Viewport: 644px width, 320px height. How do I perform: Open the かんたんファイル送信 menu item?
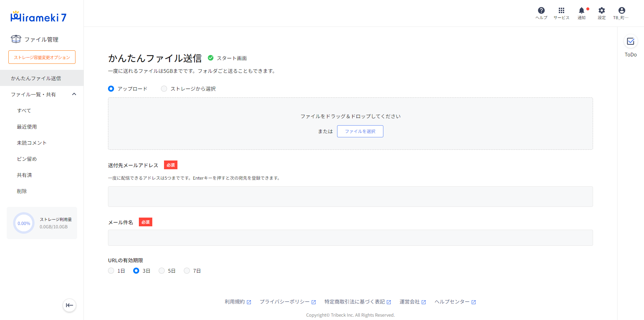click(36, 78)
